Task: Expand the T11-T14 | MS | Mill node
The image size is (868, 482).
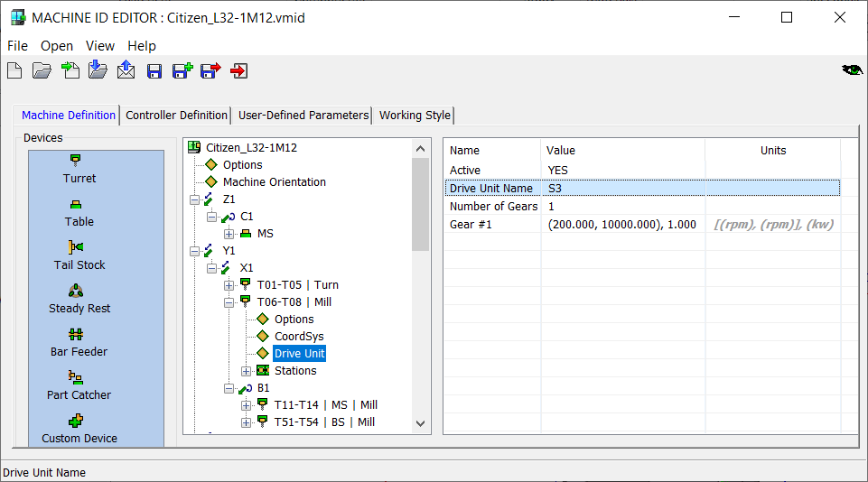Action: 246,405
